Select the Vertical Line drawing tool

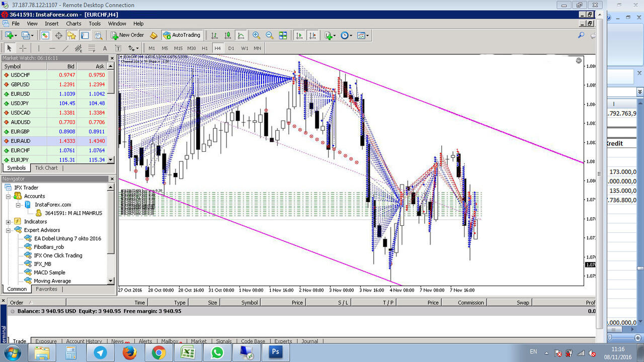(x=39, y=48)
